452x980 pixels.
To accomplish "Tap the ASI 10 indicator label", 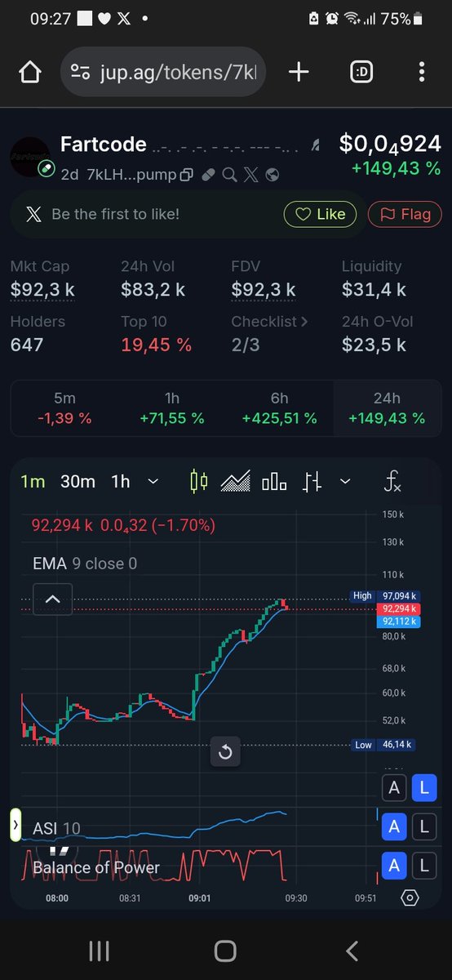I will point(56,828).
